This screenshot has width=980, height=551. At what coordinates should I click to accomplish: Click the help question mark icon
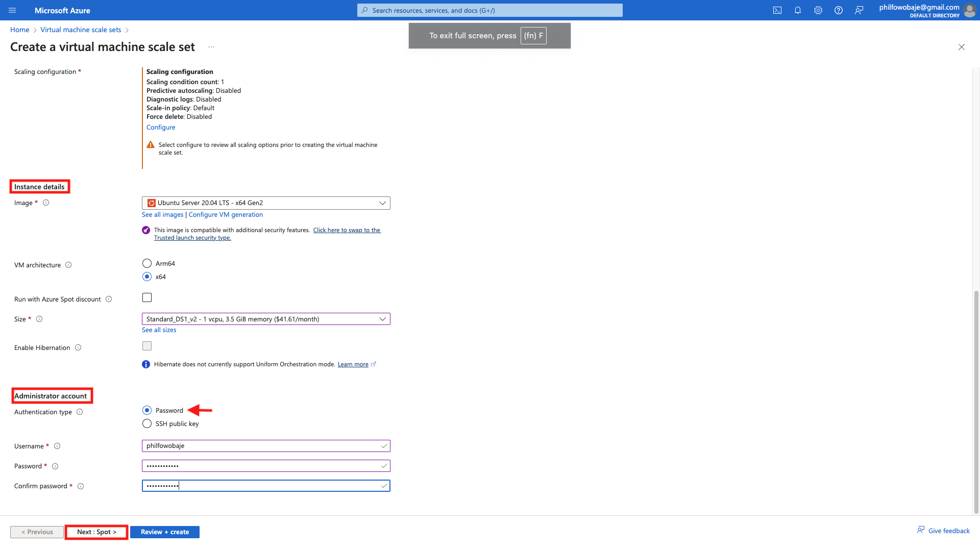[x=838, y=10]
